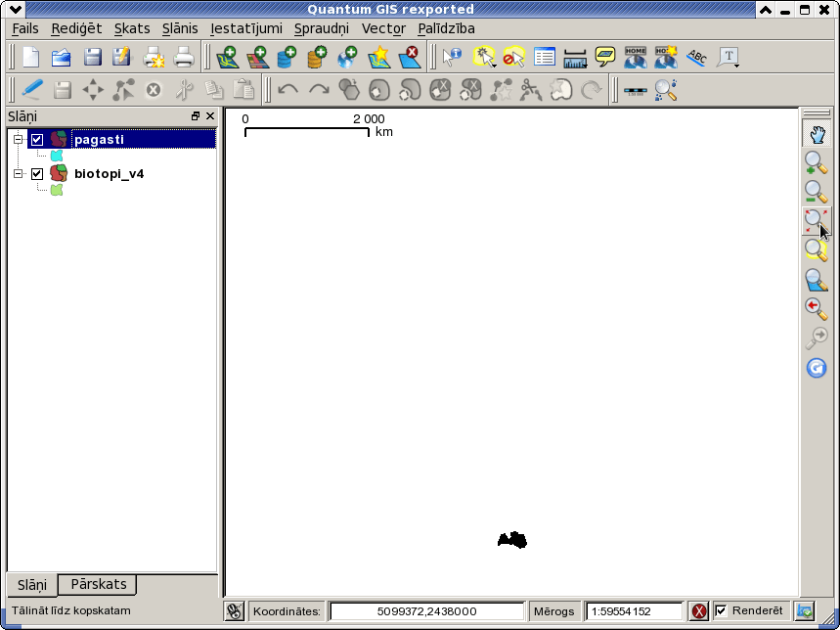This screenshot has height=630, width=840.
Task: Toggle the Renderēt checkbox
Action: point(721,610)
